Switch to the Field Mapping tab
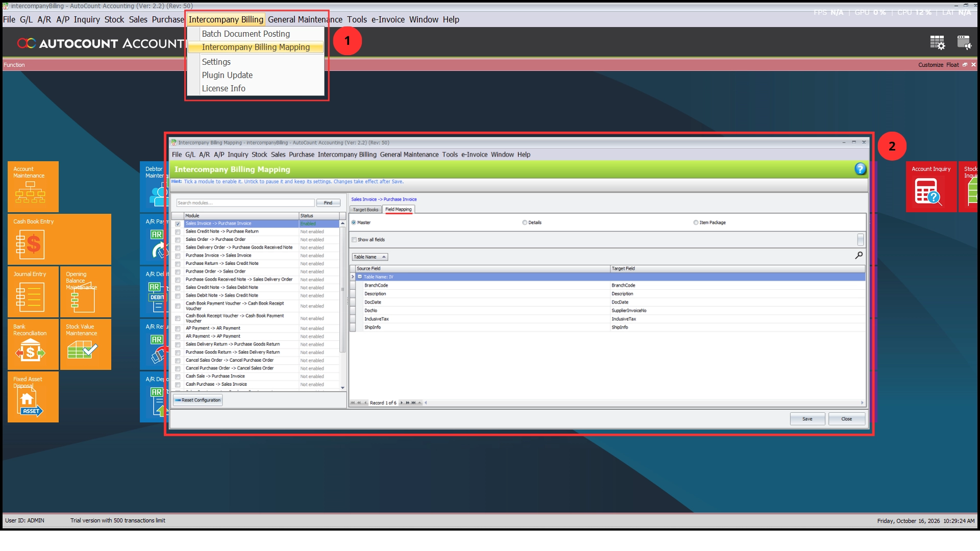The width and height of the screenshot is (980, 551). pyautogui.click(x=398, y=209)
